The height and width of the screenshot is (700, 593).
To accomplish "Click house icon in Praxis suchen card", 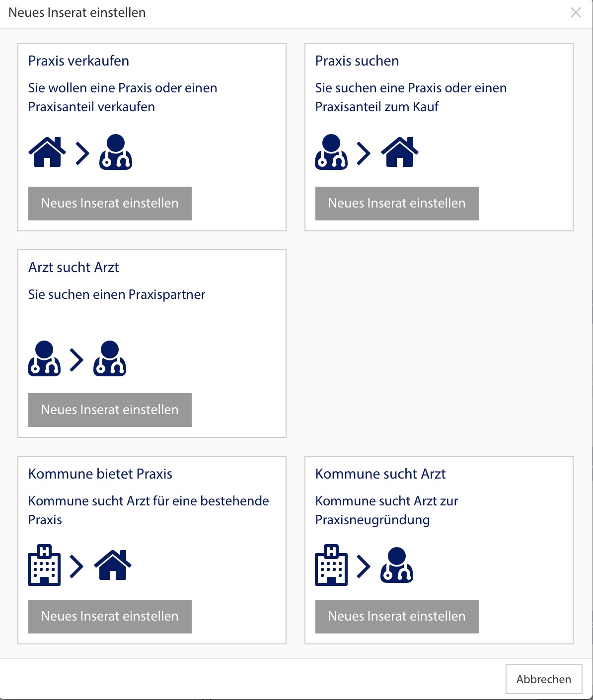I will click(400, 152).
